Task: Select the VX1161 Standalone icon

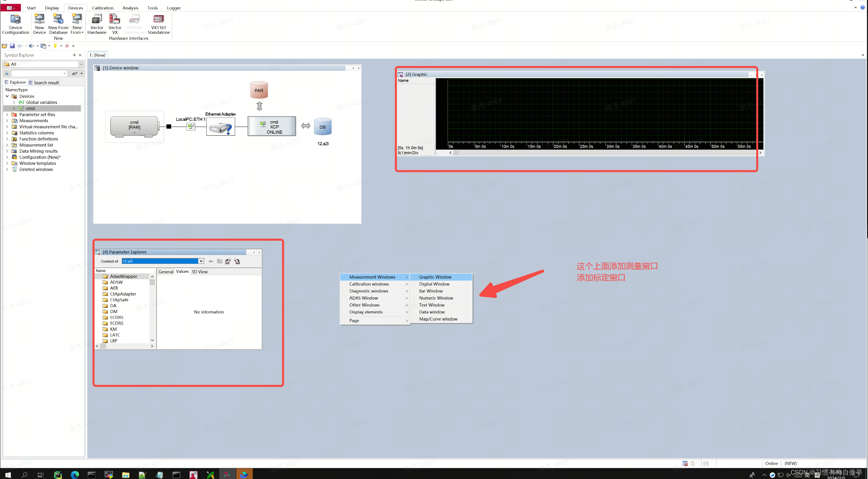Action: click(158, 24)
